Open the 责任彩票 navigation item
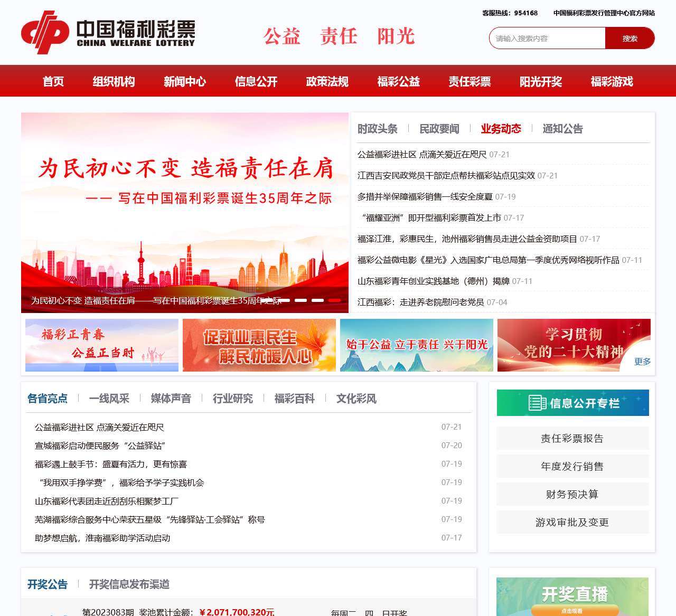Viewport: 676px width, 616px height. (470, 81)
